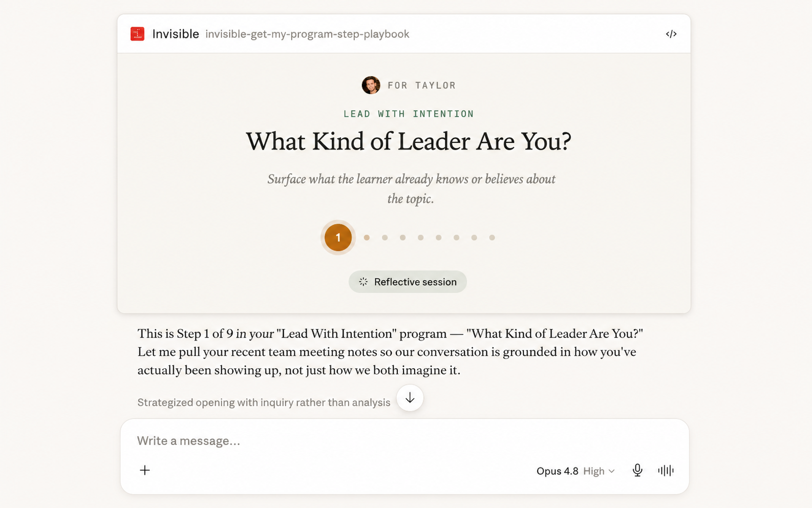Expand the High effort chevron dropdown

click(x=611, y=471)
